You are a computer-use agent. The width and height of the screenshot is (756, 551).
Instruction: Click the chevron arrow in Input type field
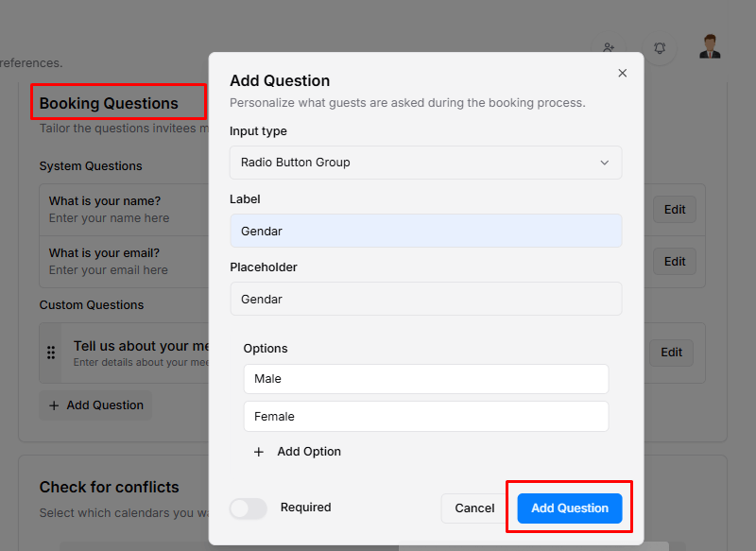(x=605, y=163)
